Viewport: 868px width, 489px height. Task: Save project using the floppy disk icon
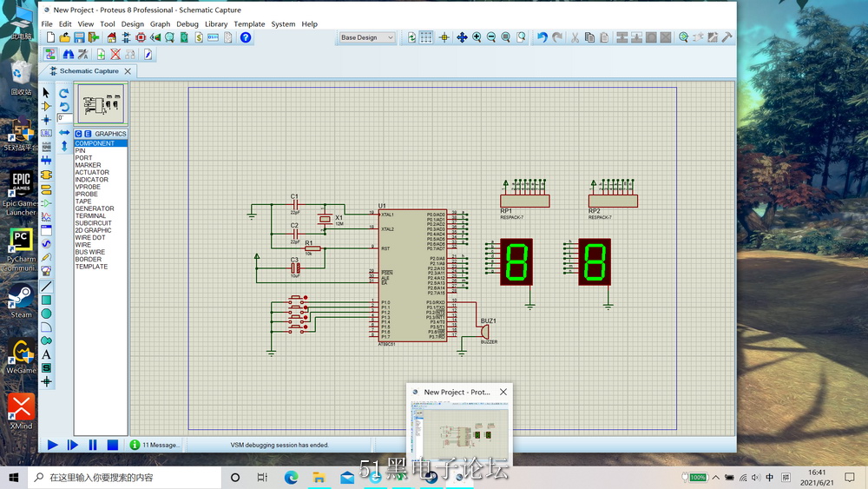pyautogui.click(x=79, y=37)
